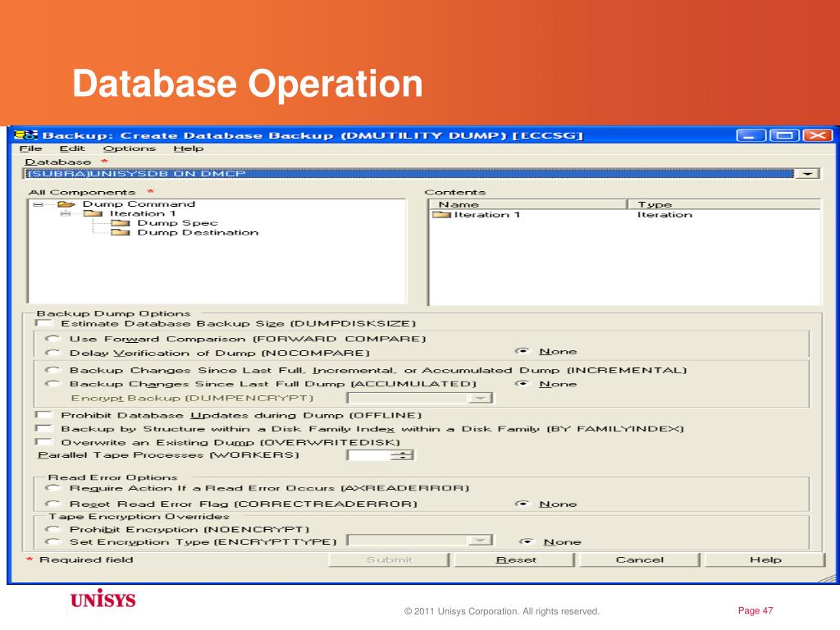The height and width of the screenshot is (630, 840).
Task: Click the Help button at the bottom
Action: tap(765, 559)
